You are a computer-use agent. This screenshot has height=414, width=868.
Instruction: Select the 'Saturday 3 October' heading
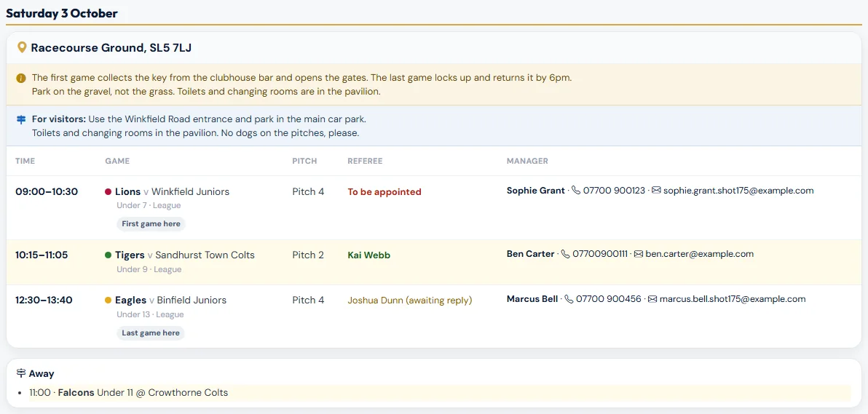pos(61,14)
